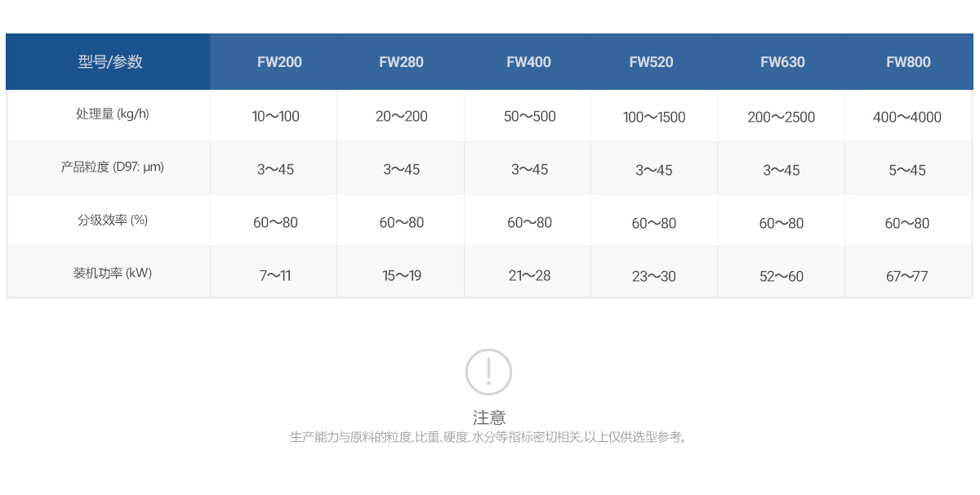Select the FW280 column header
Viewport: 980px width, 495px height.
(x=401, y=62)
